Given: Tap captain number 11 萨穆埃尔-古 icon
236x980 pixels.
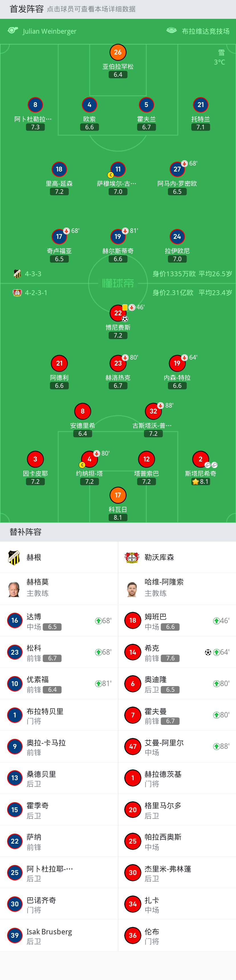Looking at the screenshot, I should 118,169.
